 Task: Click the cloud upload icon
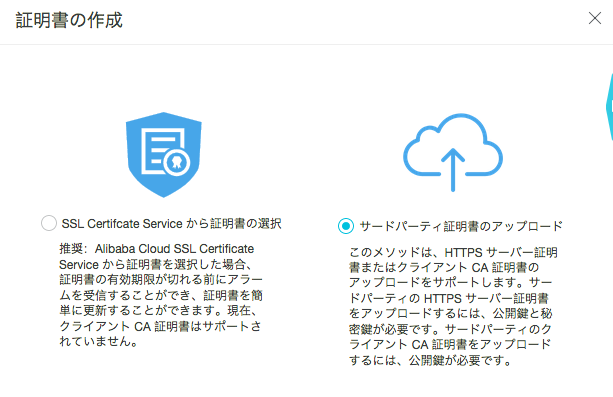coord(453,153)
